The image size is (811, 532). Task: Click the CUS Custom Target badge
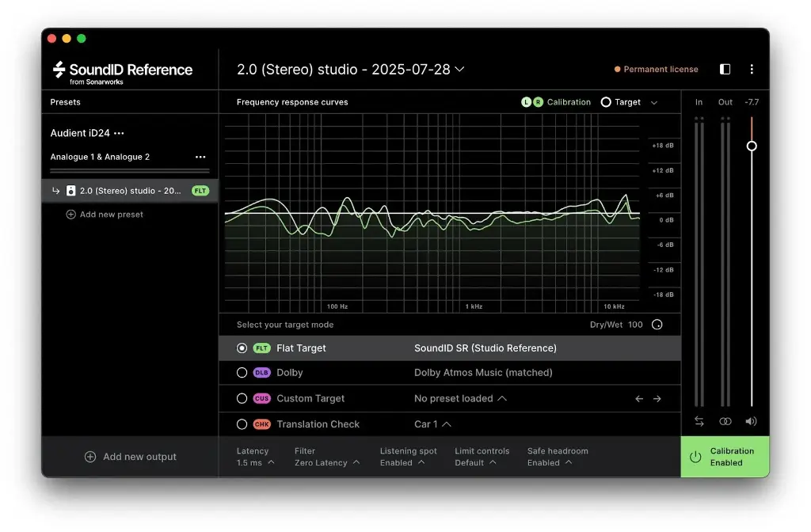coord(261,399)
